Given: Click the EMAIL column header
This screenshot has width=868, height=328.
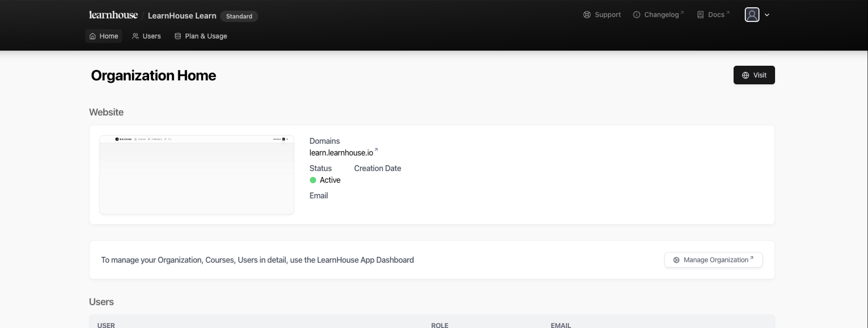Looking at the screenshot, I should [561, 325].
